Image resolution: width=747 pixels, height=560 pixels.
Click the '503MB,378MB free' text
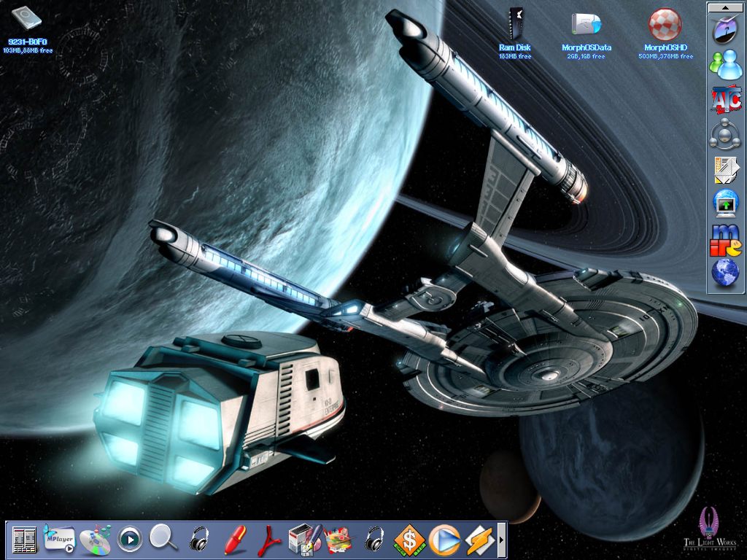pyautogui.click(x=665, y=56)
